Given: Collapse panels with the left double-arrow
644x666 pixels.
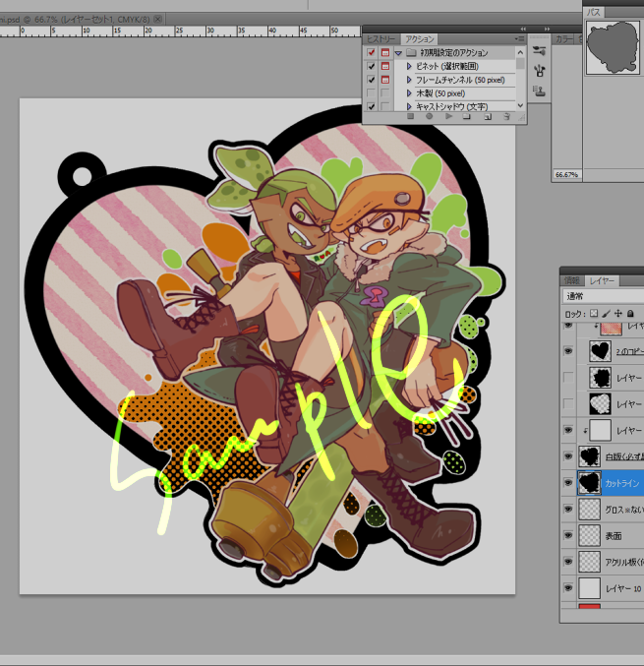Looking at the screenshot, I should [523, 29].
